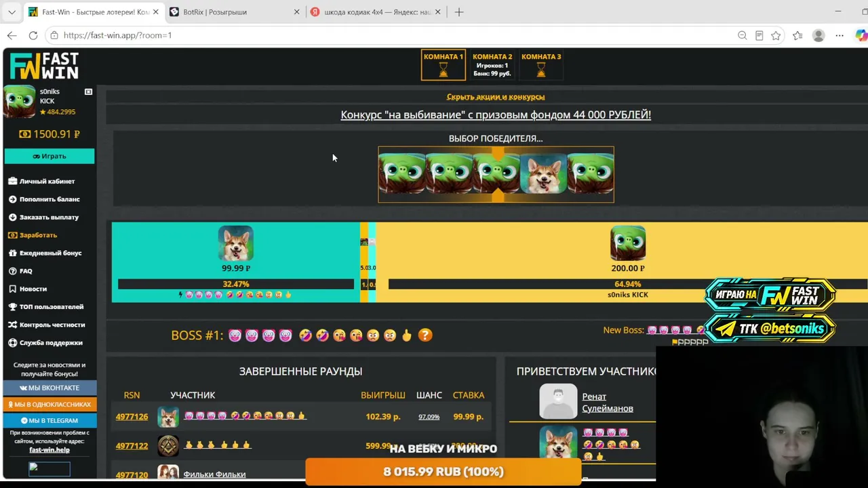Open the browser tab list dropdown arrow
The image size is (868, 488).
click(12, 12)
